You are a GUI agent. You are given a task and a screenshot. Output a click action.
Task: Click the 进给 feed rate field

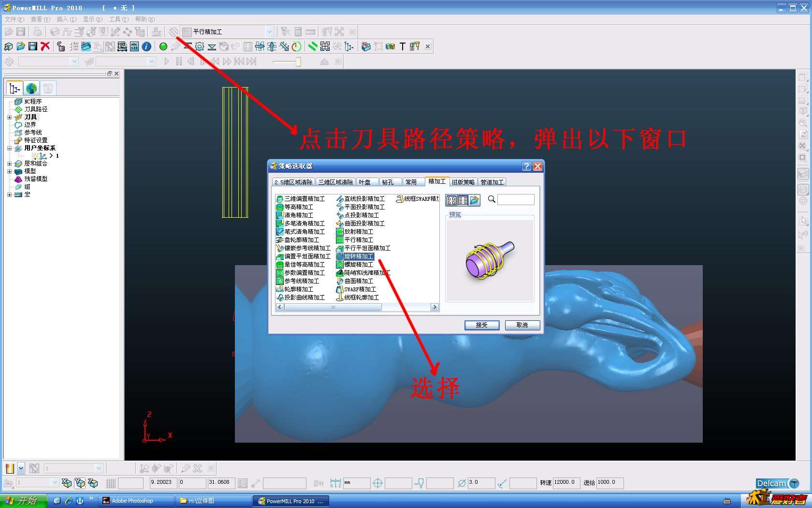(610, 483)
